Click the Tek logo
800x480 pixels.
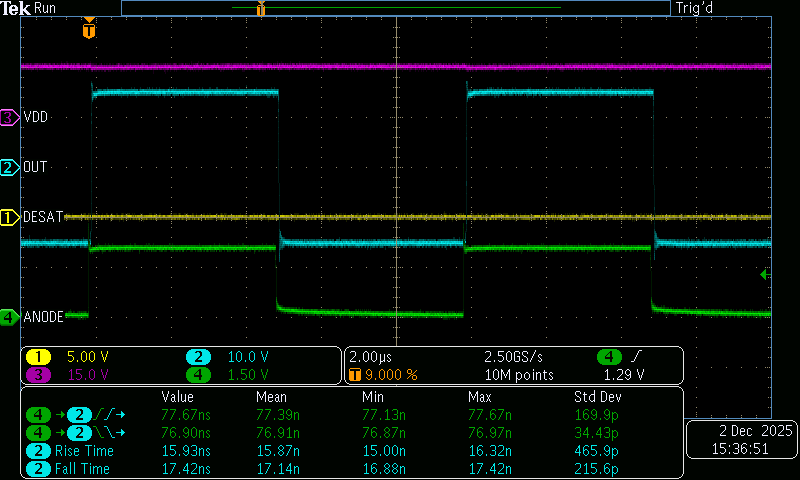pos(16,8)
